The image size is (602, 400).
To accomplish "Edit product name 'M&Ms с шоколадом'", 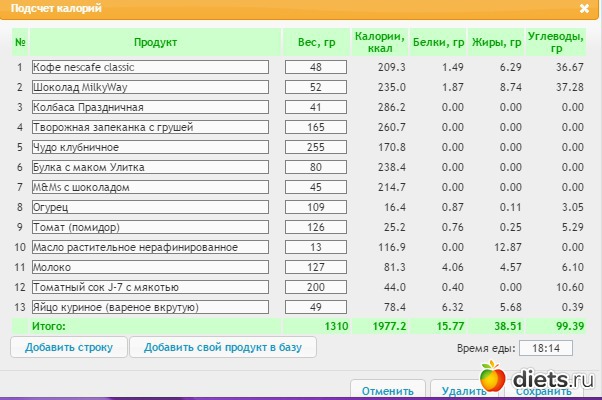I will coord(150,187).
